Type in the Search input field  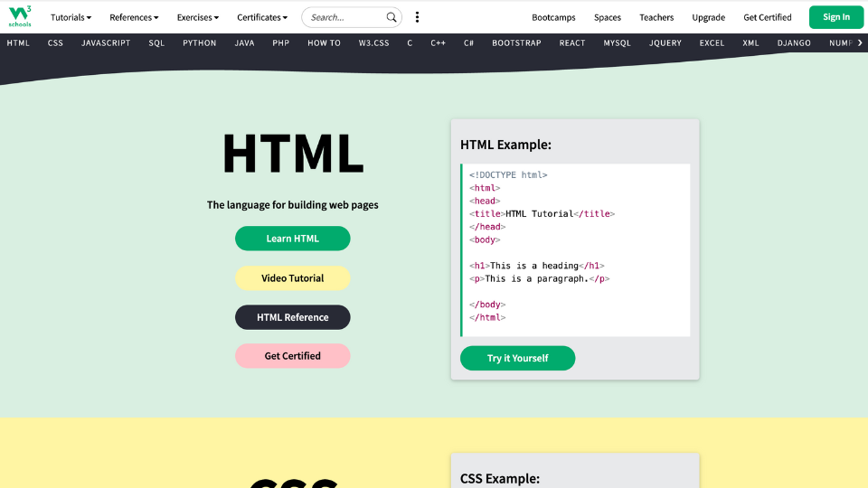(x=345, y=17)
